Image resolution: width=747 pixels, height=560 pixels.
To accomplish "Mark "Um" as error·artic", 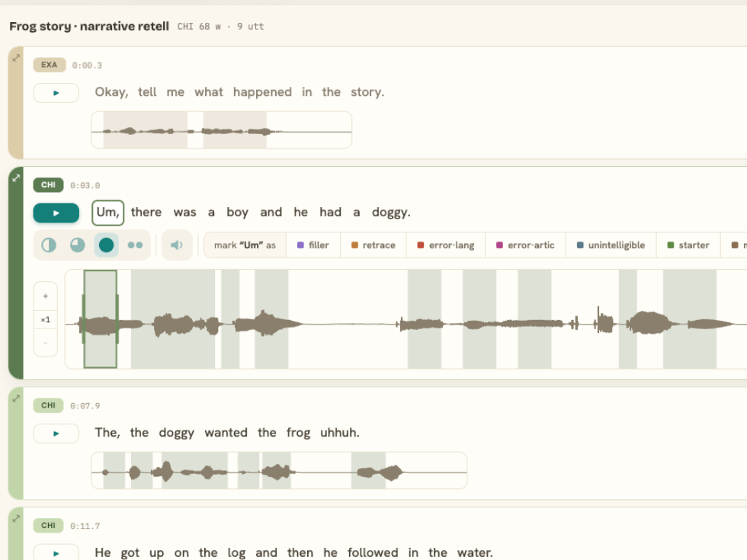I will [x=525, y=245].
